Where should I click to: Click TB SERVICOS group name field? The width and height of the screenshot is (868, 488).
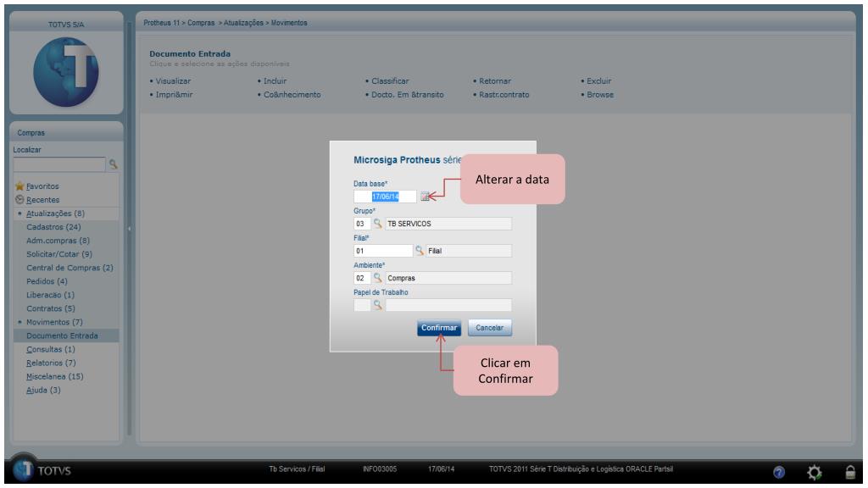[x=448, y=224]
